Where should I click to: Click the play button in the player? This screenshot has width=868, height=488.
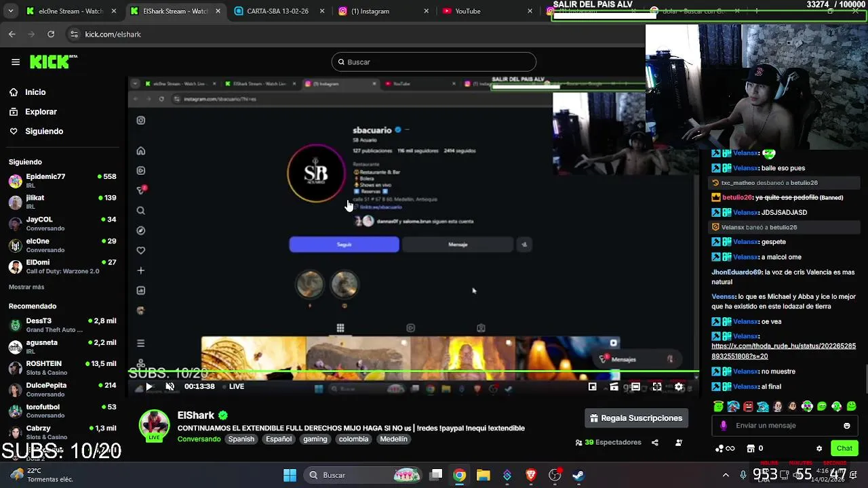tap(149, 386)
